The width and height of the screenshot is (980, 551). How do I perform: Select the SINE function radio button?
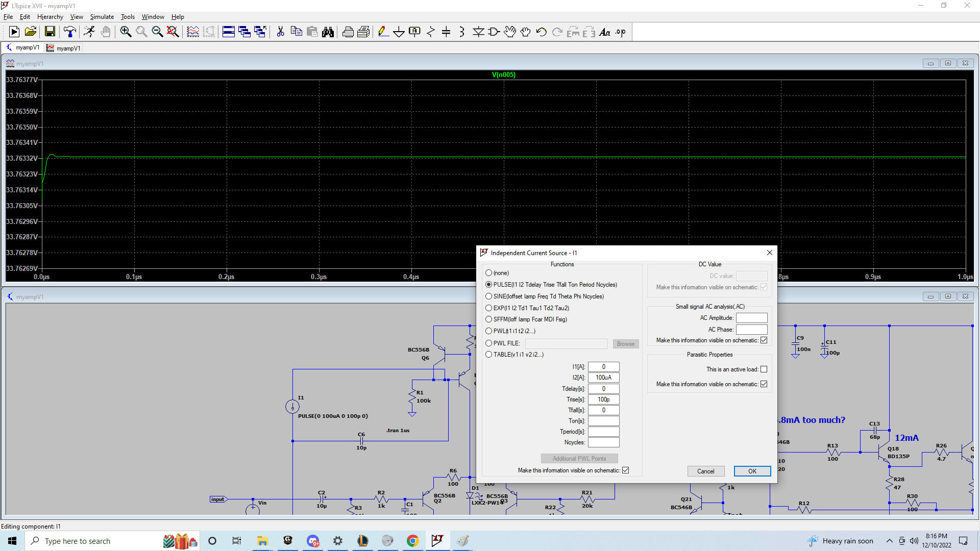(x=489, y=296)
